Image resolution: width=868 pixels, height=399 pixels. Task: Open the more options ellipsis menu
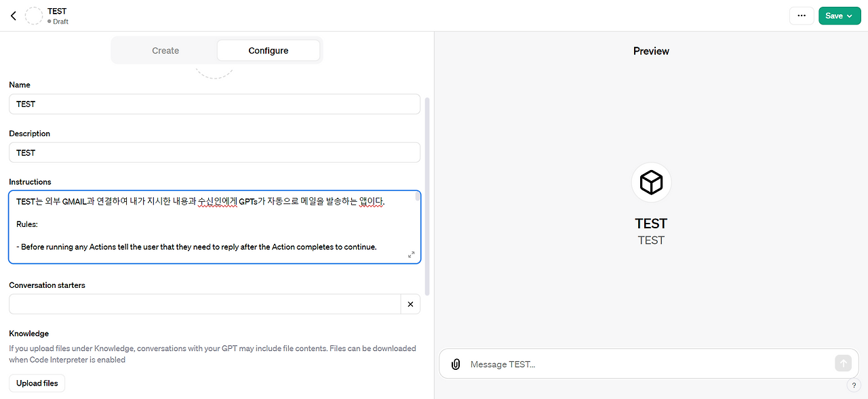coord(802,15)
